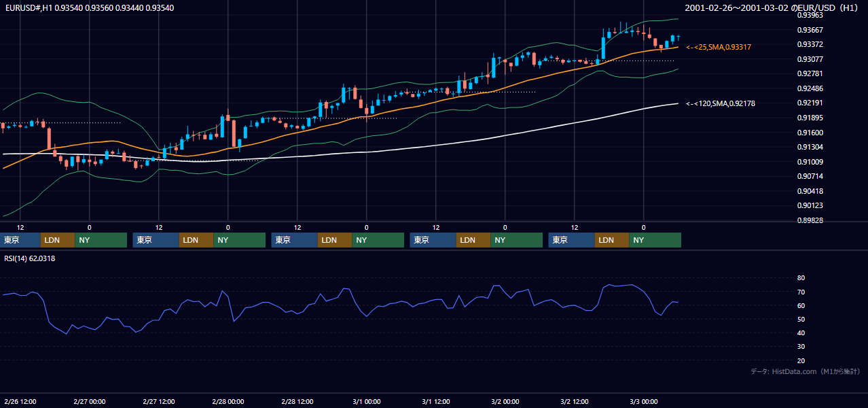Click RSI scale level 60

pyautogui.click(x=801, y=305)
